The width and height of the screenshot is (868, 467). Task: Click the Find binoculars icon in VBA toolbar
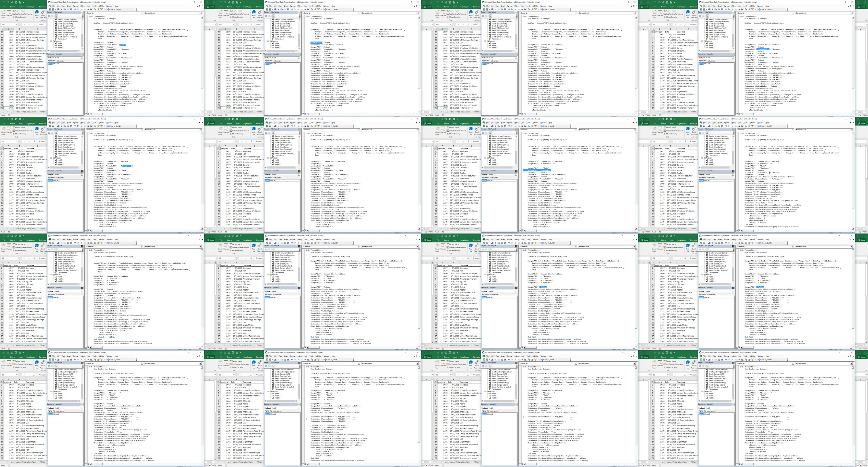tap(71, 10)
